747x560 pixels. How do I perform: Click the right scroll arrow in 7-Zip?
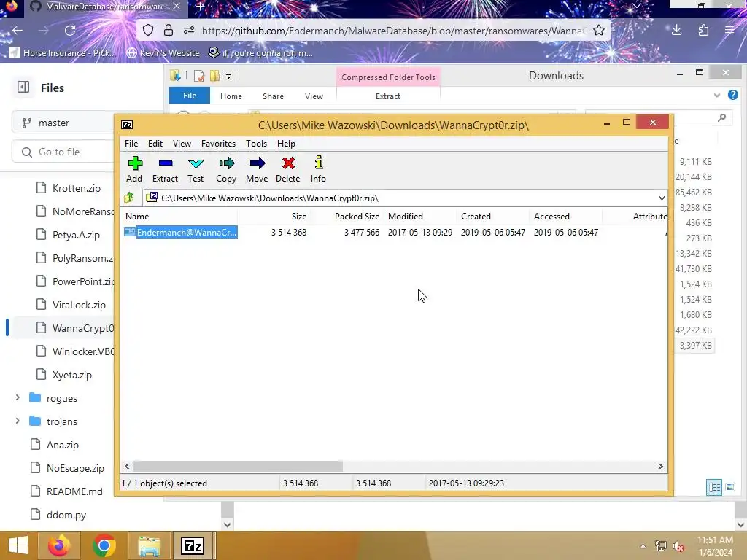tap(660, 466)
